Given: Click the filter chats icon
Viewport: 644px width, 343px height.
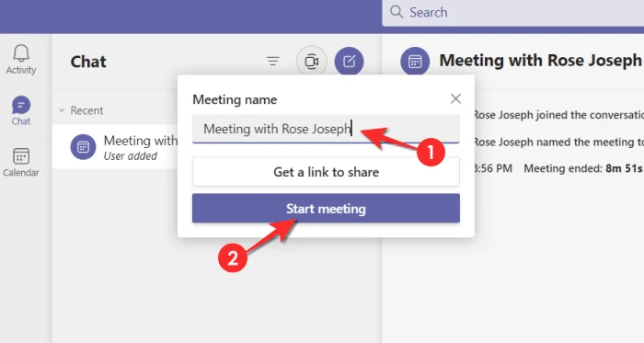Looking at the screenshot, I should coord(272,62).
